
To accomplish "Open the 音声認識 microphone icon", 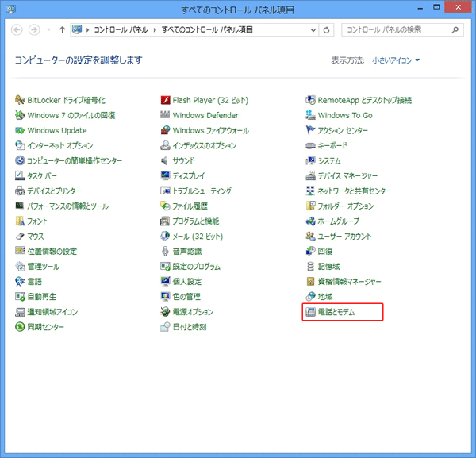I will point(165,251).
